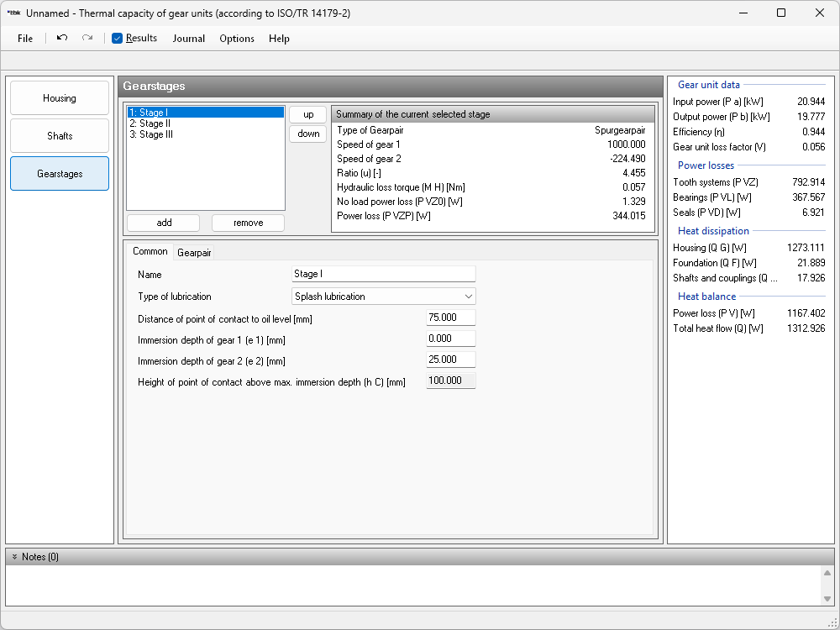Viewport: 840px width, 630px height.
Task: Switch to the Gearpair tab
Action: (x=194, y=252)
